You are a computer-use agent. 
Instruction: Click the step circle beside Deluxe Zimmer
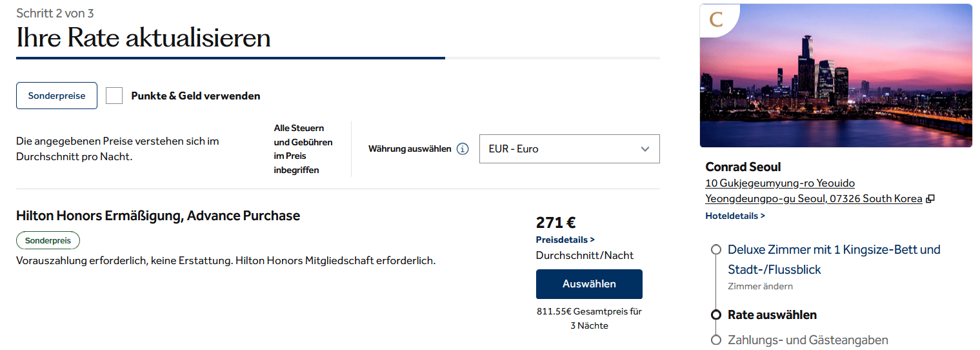point(715,250)
